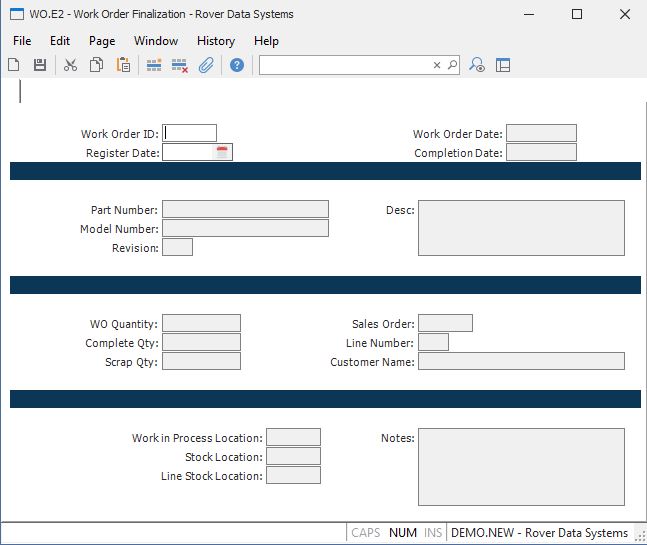Click the Paste clipboard icon
The height and width of the screenshot is (545, 647).
pyautogui.click(x=123, y=65)
